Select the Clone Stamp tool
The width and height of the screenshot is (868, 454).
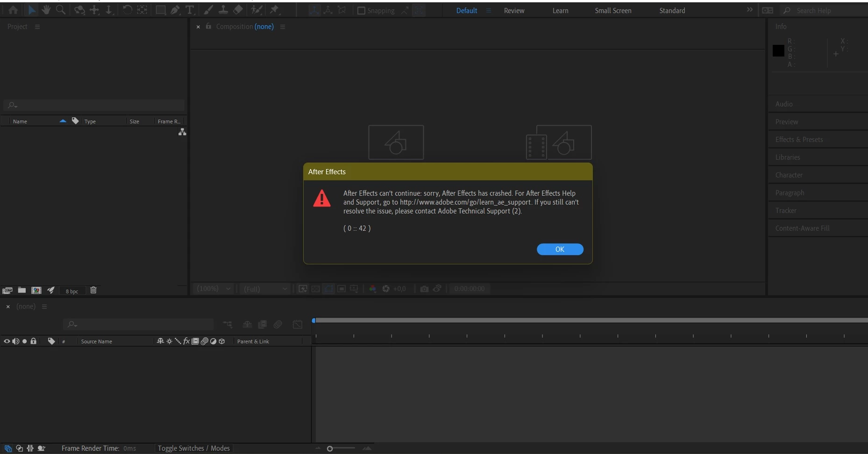tap(223, 10)
